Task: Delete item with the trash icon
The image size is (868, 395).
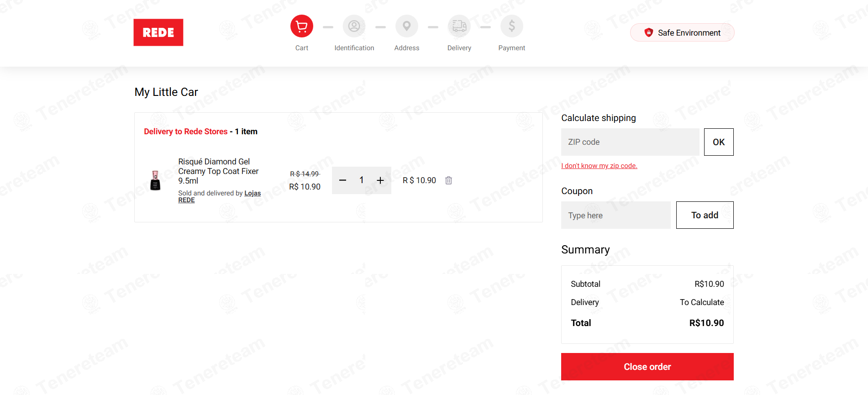Action: point(449,180)
